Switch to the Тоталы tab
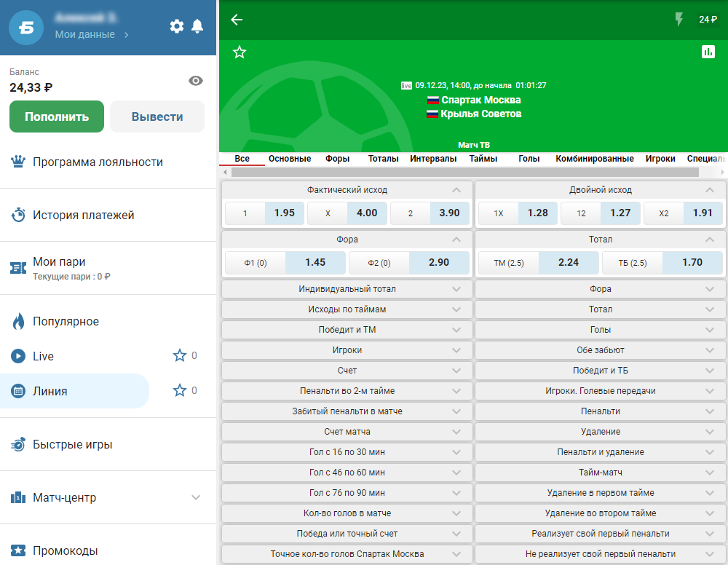This screenshot has height=565, width=728. pyautogui.click(x=384, y=158)
